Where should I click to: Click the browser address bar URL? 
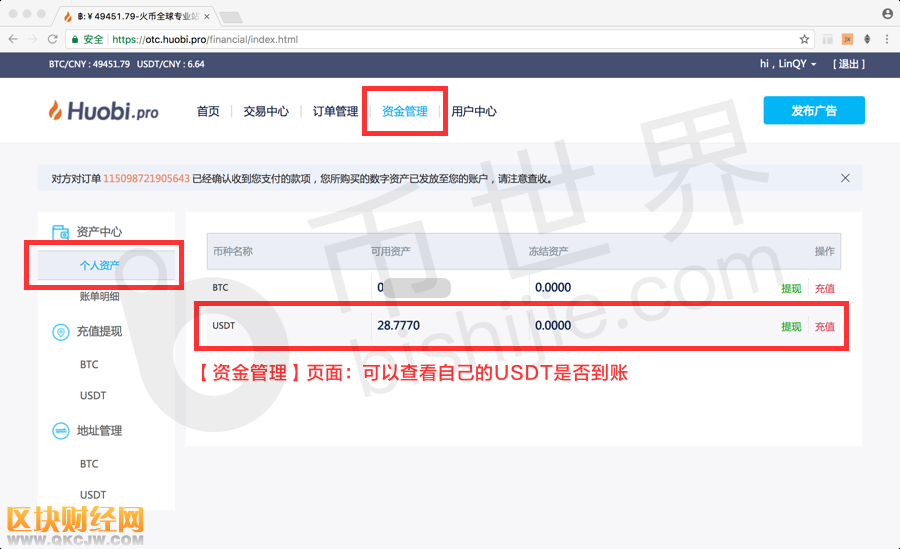(205, 39)
